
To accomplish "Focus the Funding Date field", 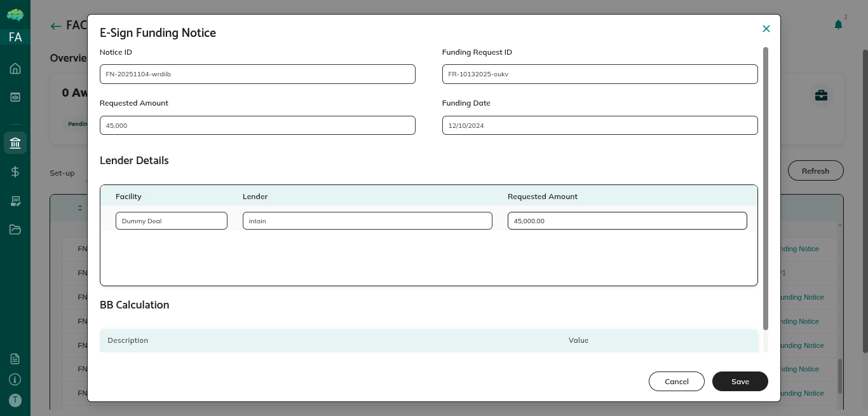I will tap(599, 126).
